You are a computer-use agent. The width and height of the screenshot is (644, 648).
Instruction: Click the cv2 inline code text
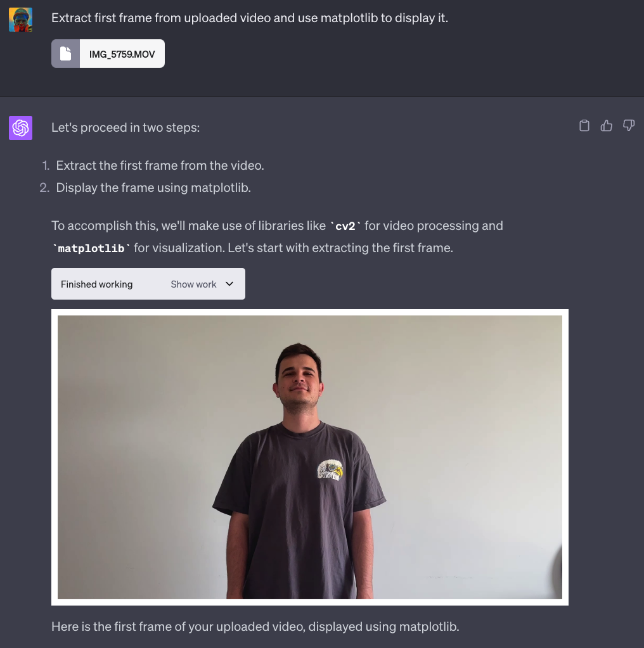click(x=345, y=226)
